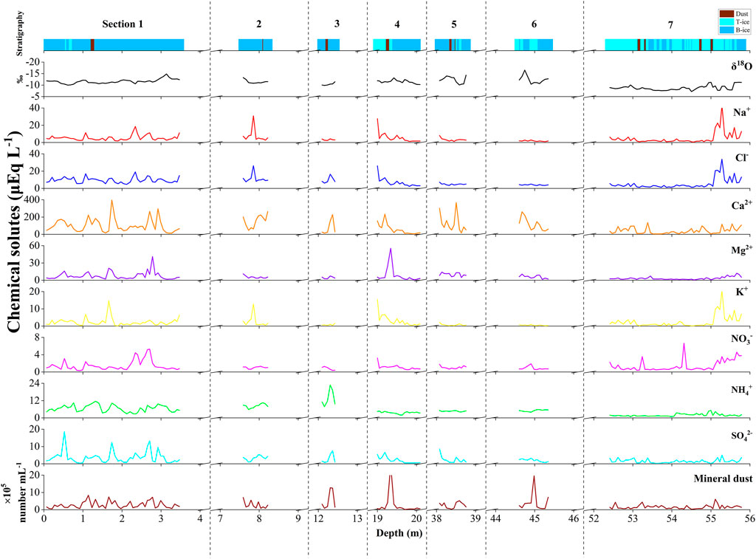The height and width of the screenshot is (559, 756).
Task: Click the K+ panel label
Action: 742,292
